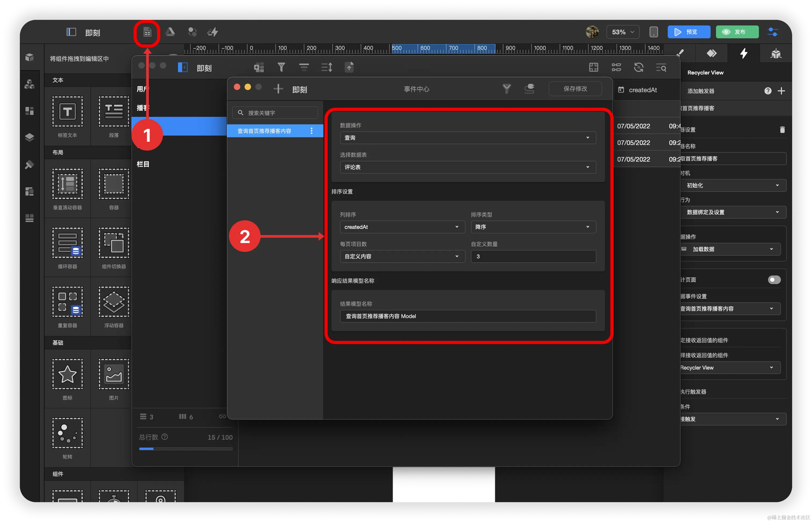Expand the 选择数据表 评论表 dropdown

point(467,167)
